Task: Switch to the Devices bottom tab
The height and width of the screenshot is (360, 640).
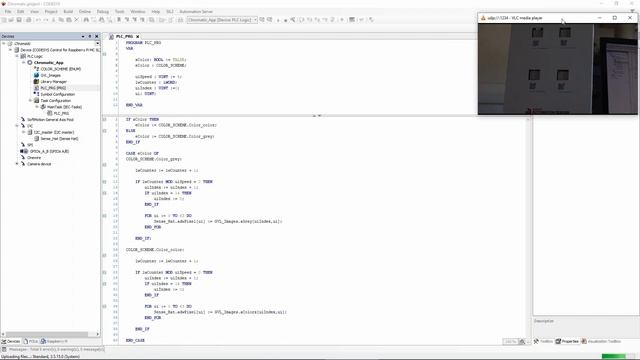Action: coord(11,341)
